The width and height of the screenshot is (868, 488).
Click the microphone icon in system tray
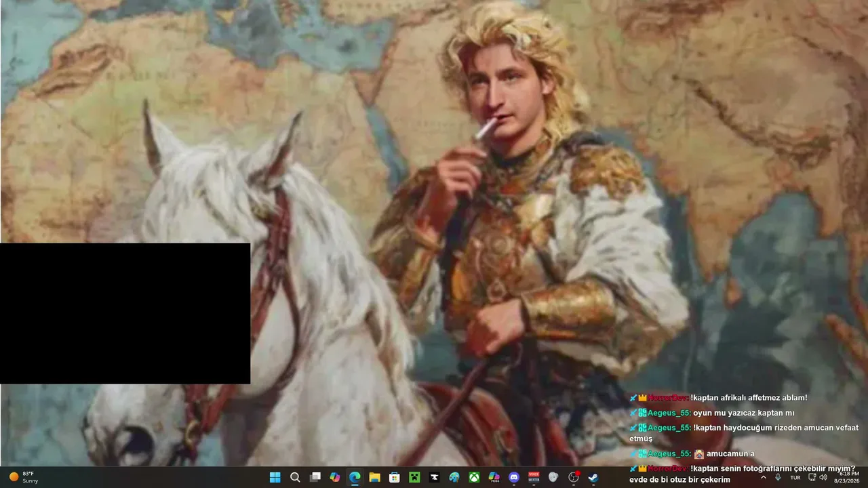point(778,477)
